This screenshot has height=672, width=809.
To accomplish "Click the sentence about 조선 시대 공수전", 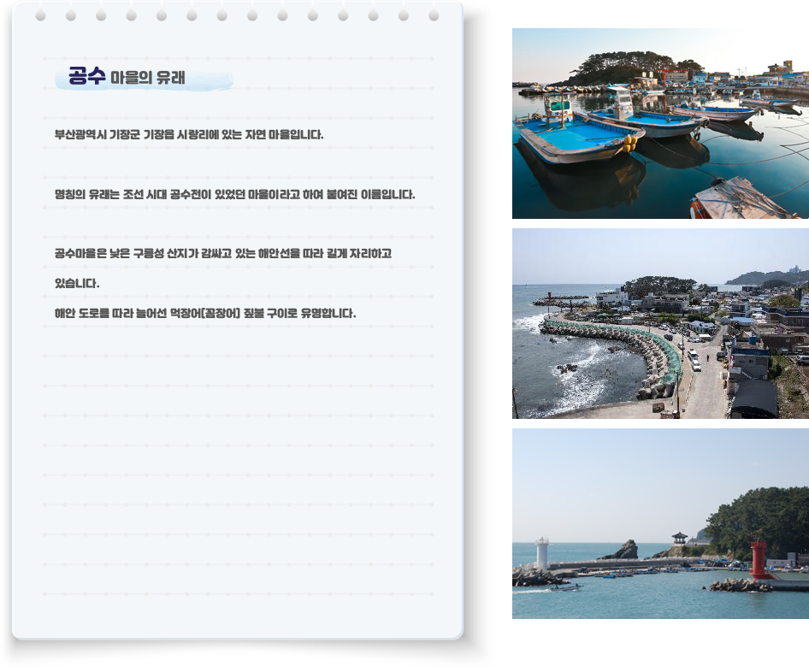I will tap(235, 194).
